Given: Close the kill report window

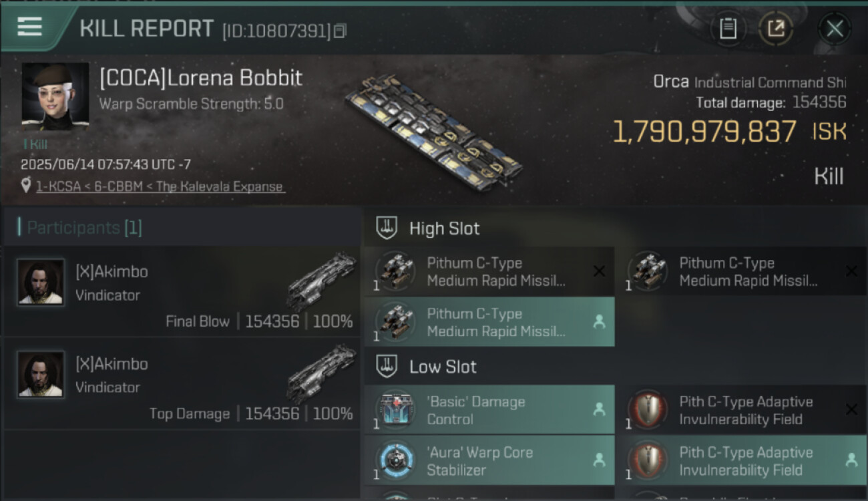Looking at the screenshot, I should 834,29.
